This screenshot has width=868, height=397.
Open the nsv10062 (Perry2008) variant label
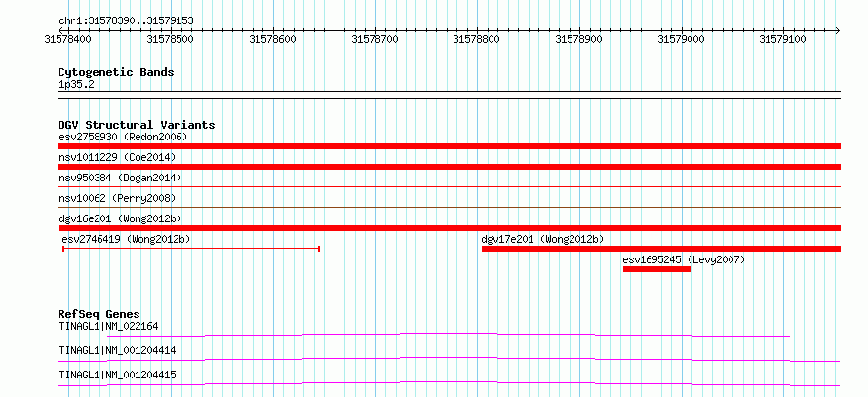point(117,198)
